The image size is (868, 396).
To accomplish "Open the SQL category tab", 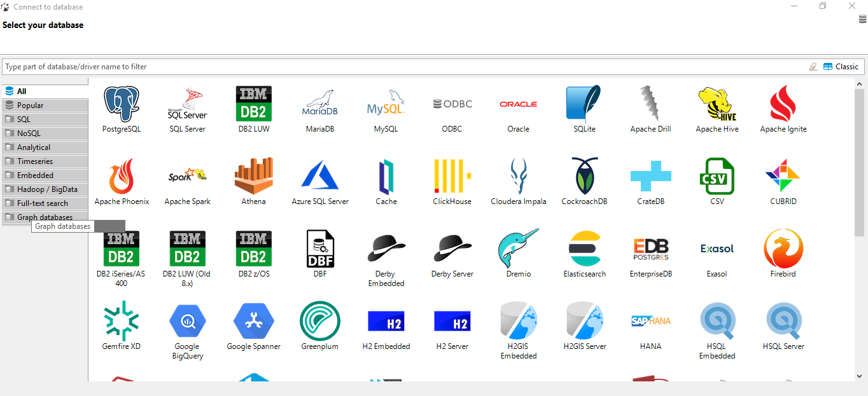I will point(45,119).
